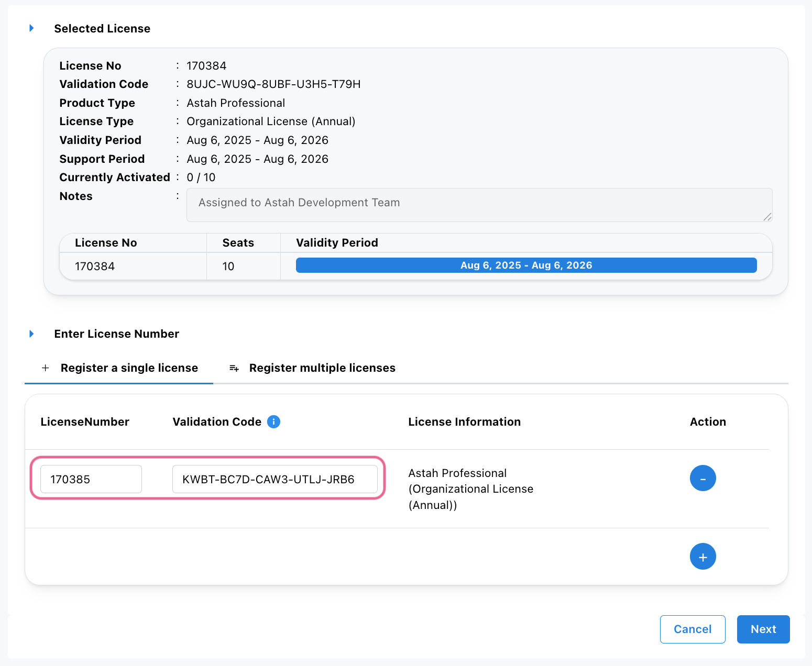Viewport: 812px width, 666px height.
Task: Click the License No value 170384 at top
Action: click(206, 66)
